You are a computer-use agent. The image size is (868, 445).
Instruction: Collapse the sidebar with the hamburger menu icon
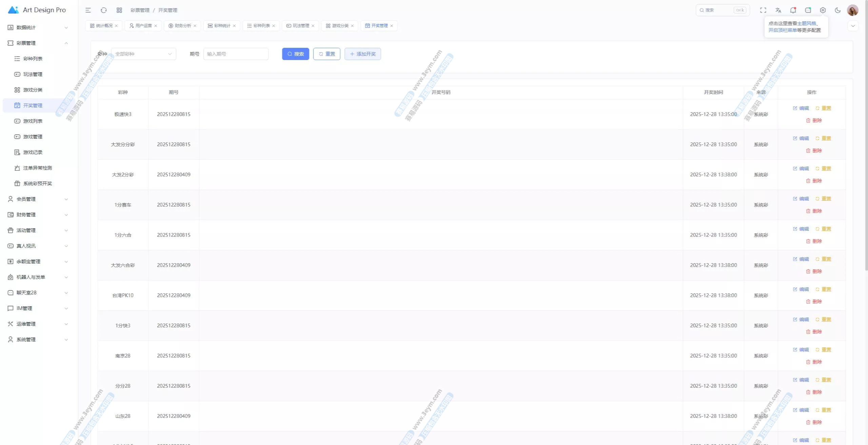click(x=88, y=10)
